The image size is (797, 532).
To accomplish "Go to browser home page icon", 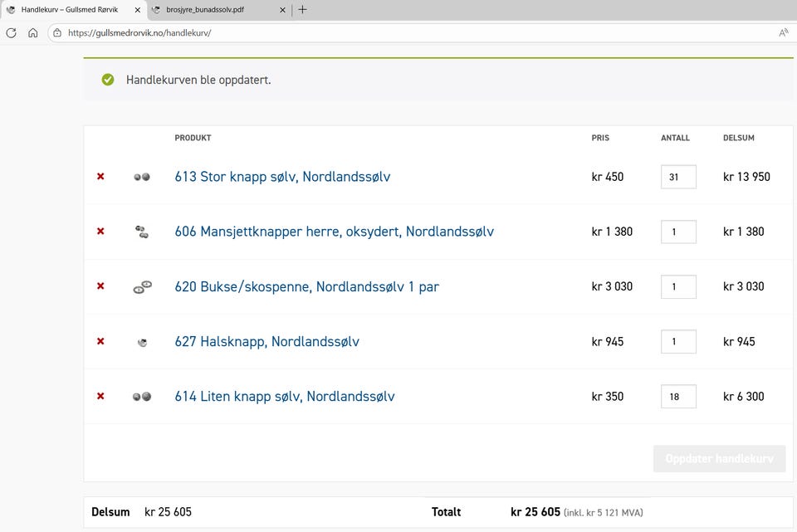I will point(33,33).
